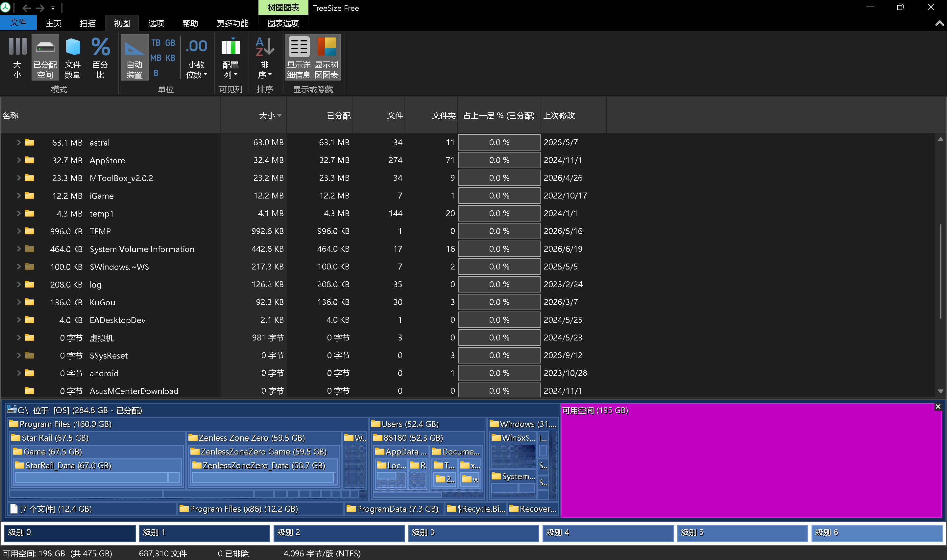Toggle 显示详细信息 details view
The height and width of the screenshot is (560, 947).
pyautogui.click(x=299, y=58)
